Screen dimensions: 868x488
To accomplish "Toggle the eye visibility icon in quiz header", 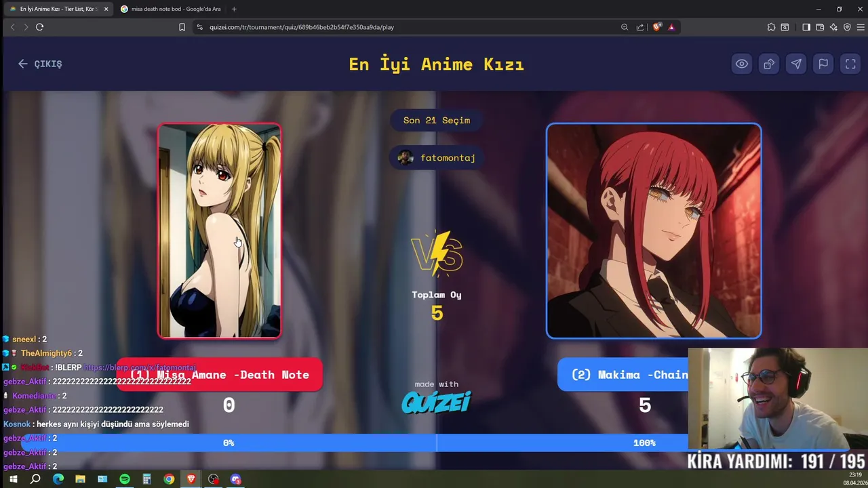I will [x=742, y=64].
